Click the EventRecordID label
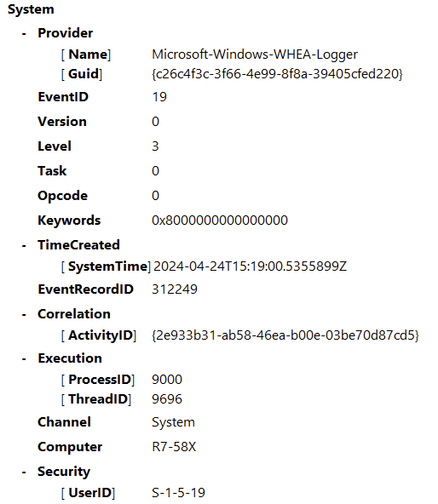Image resolution: width=438 pixels, height=504 pixels. [x=85, y=289]
